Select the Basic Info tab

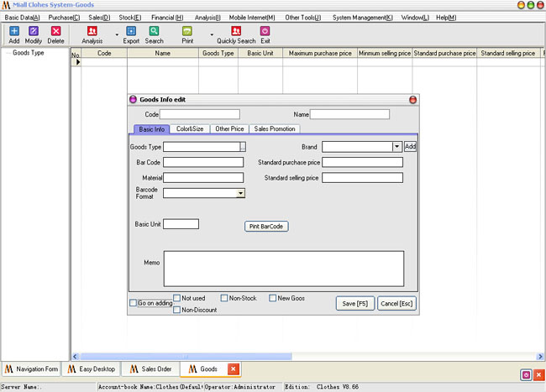coord(152,129)
